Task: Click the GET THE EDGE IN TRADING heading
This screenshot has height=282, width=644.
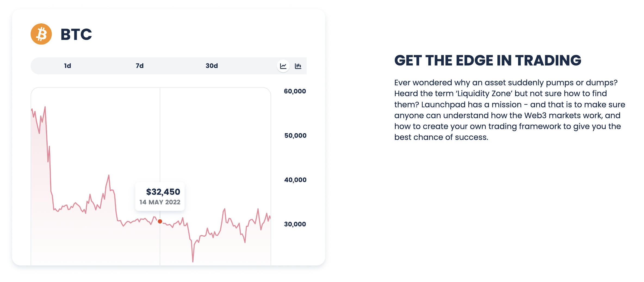Action: [x=488, y=60]
